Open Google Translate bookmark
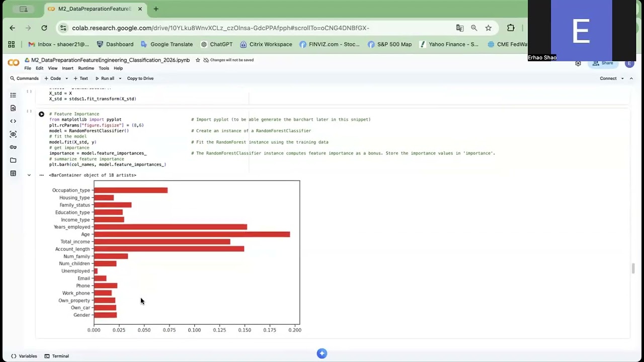This screenshot has width=644, height=362. point(167,44)
